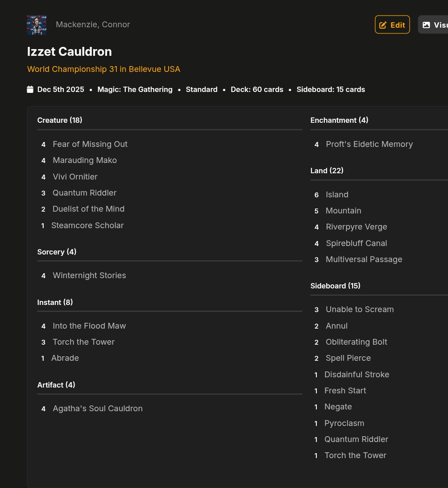448x488 pixels.
Task: Open the Multiversal Passage card
Action: (364, 259)
